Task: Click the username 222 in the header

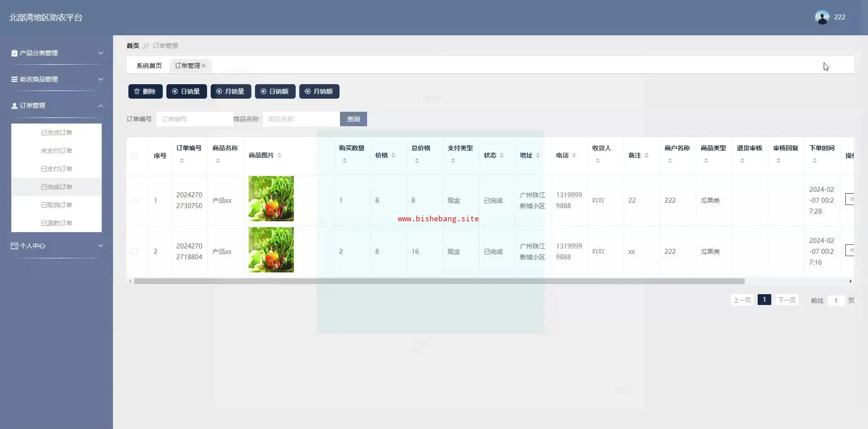Action: 840,17
